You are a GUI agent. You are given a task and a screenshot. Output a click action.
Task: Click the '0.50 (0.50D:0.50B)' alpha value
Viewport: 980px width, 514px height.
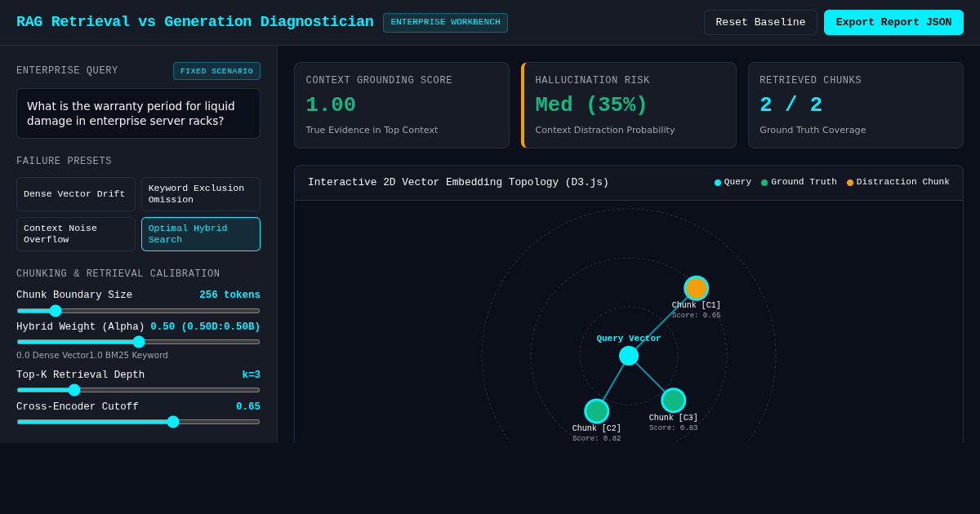[x=205, y=327]
